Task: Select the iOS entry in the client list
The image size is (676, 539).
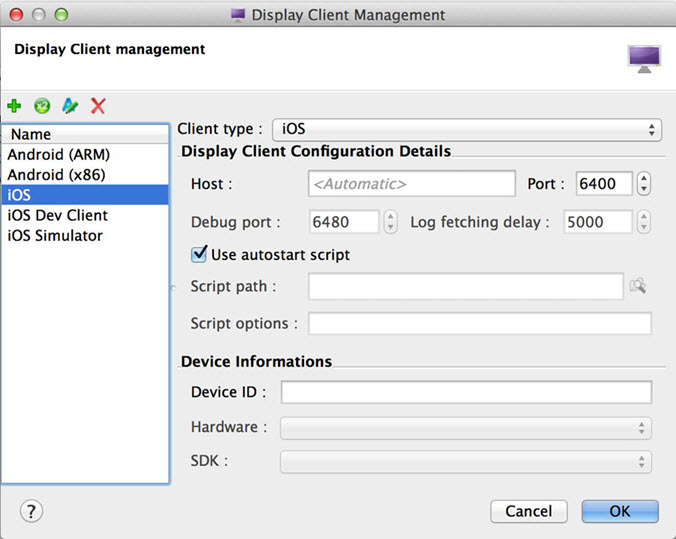Action: [85, 195]
